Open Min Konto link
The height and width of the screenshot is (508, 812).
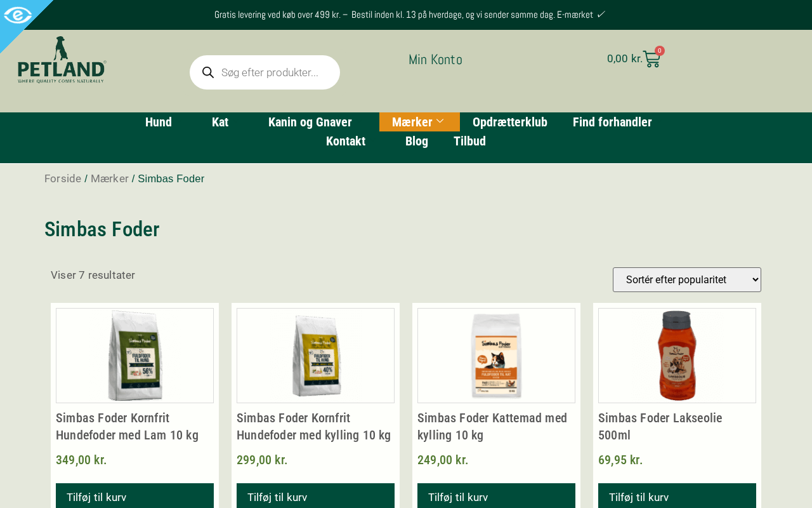point(435,59)
